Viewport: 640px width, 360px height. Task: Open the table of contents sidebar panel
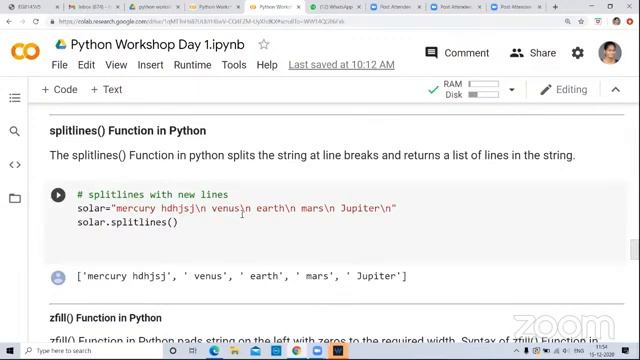point(15,98)
